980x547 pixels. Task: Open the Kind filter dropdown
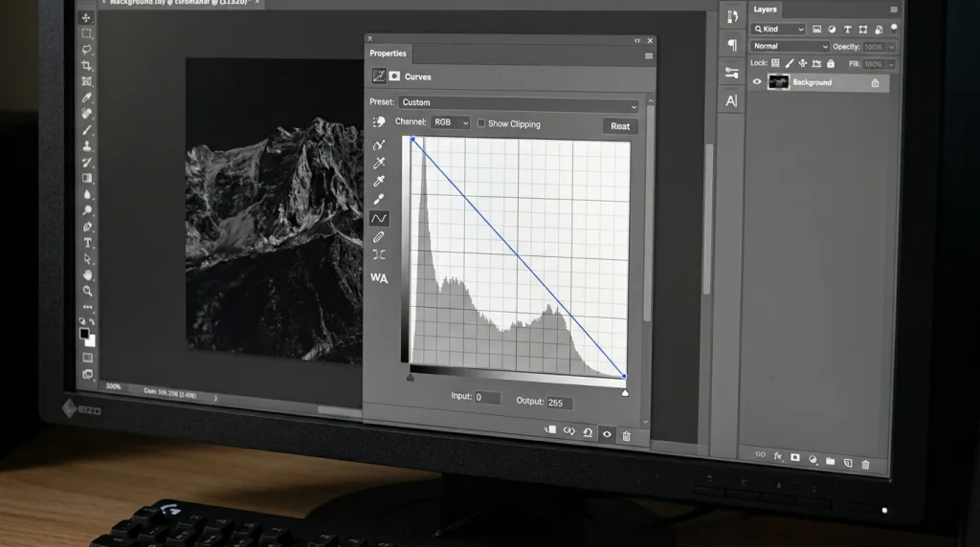click(778, 29)
